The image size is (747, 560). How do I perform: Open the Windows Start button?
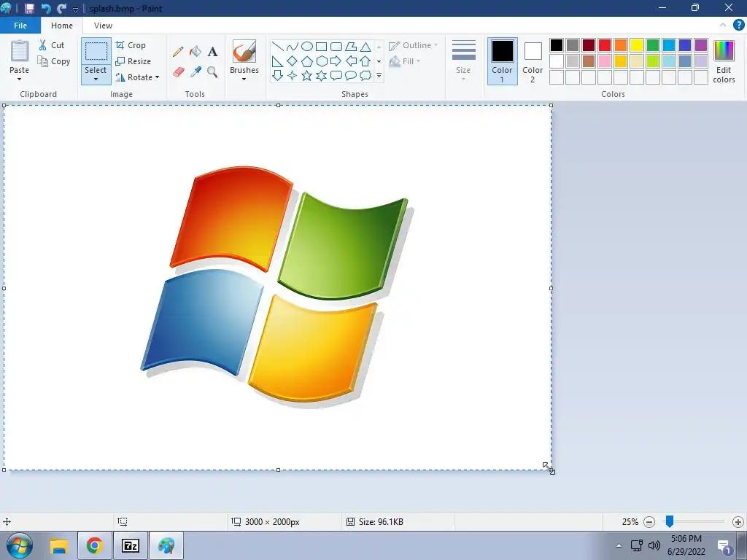pyautogui.click(x=19, y=545)
